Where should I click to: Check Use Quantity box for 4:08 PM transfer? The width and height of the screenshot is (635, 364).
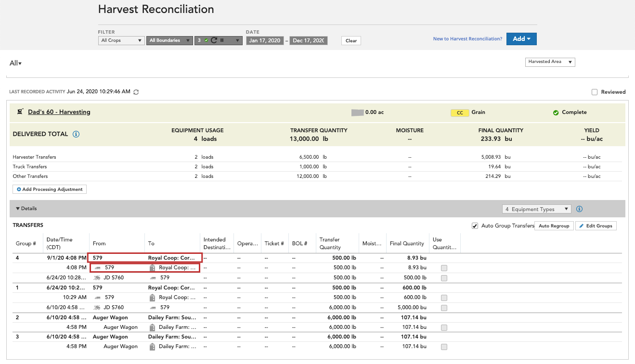coord(444,268)
